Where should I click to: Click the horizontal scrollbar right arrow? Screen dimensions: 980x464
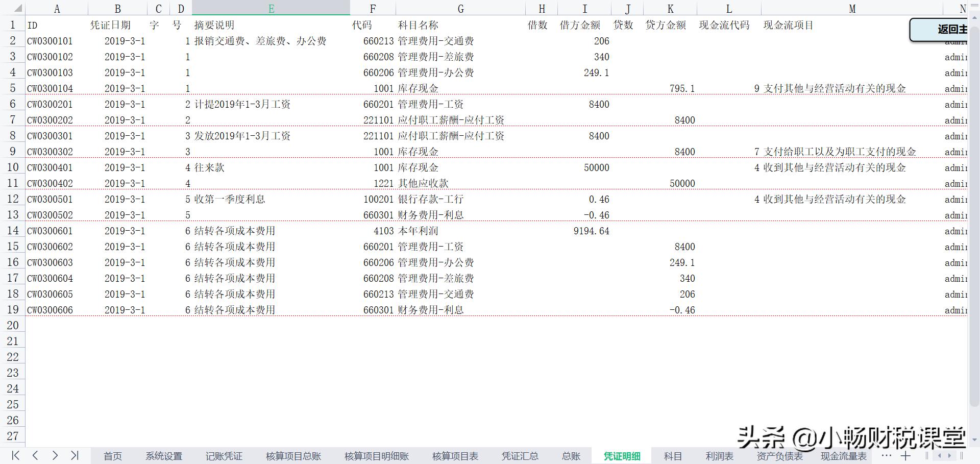coord(949,456)
